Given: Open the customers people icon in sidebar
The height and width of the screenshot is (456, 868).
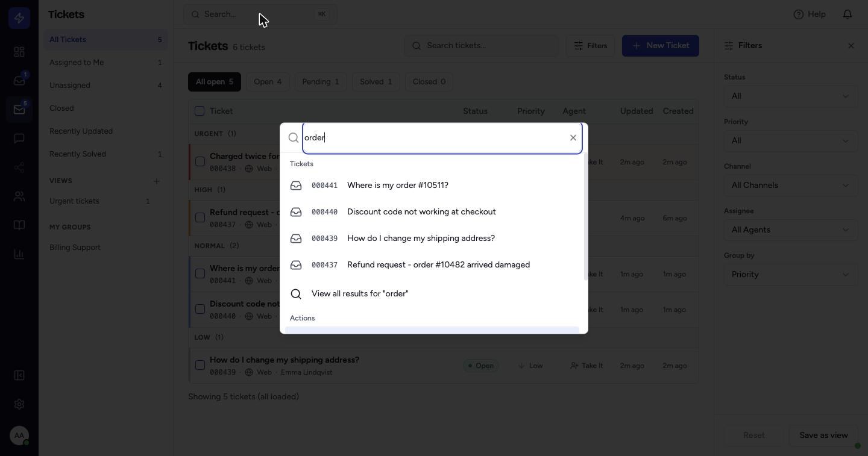Looking at the screenshot, I should pyautogui.click(x=19, y=196).
